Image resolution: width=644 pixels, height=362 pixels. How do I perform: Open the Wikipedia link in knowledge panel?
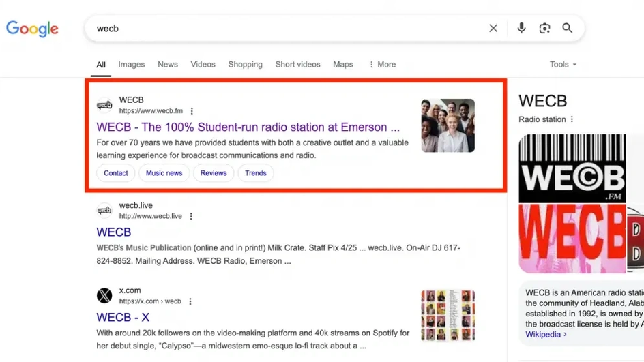[546, 335]
